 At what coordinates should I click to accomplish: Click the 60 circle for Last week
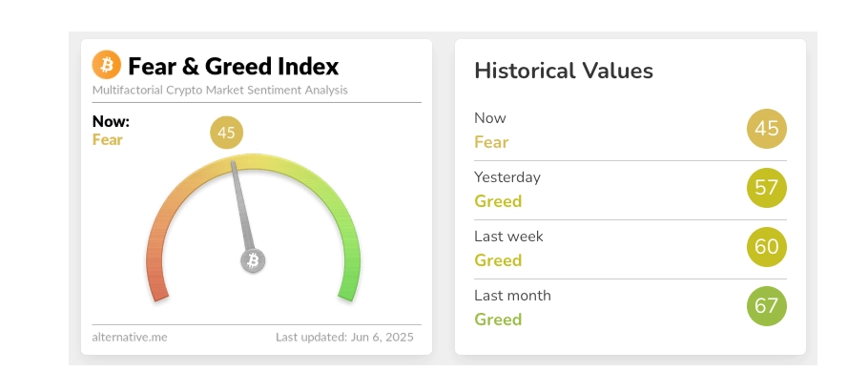767,247
